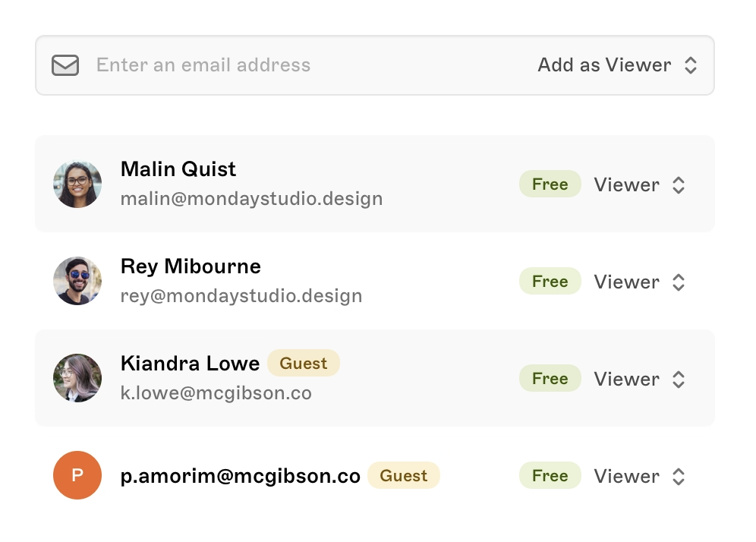756x542 pixels.
Task: Click the Guest badge beside p.amorim@mcgibson.co
Action: tap(403, 476)
